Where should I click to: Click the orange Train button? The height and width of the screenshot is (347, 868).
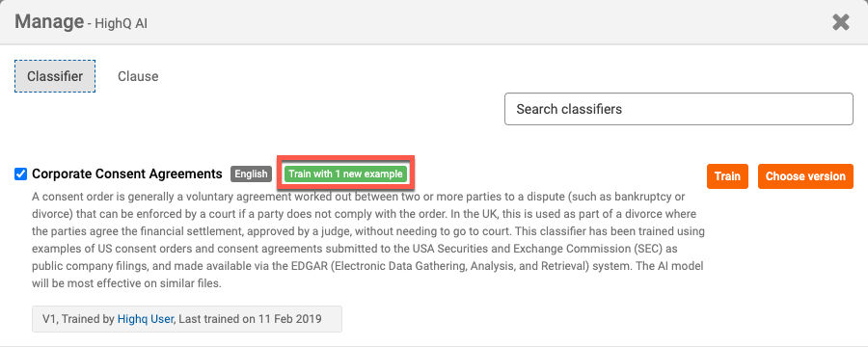(727, 176)
